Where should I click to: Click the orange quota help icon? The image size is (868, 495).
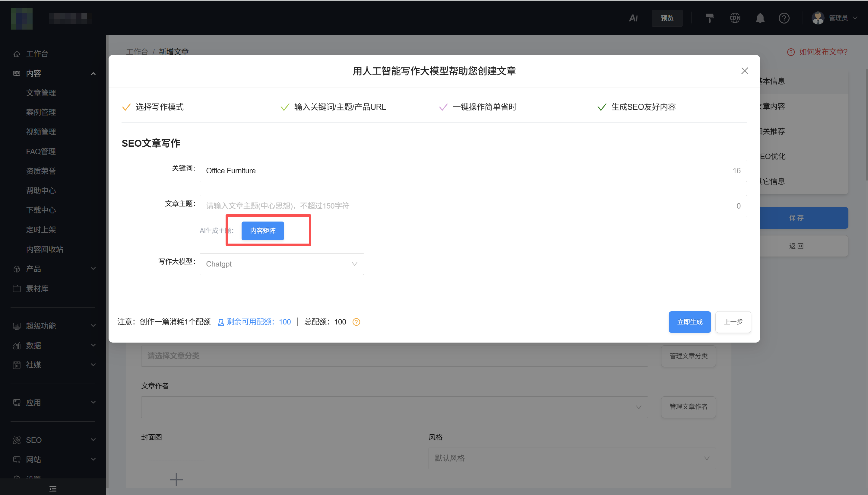click(356, 322)
